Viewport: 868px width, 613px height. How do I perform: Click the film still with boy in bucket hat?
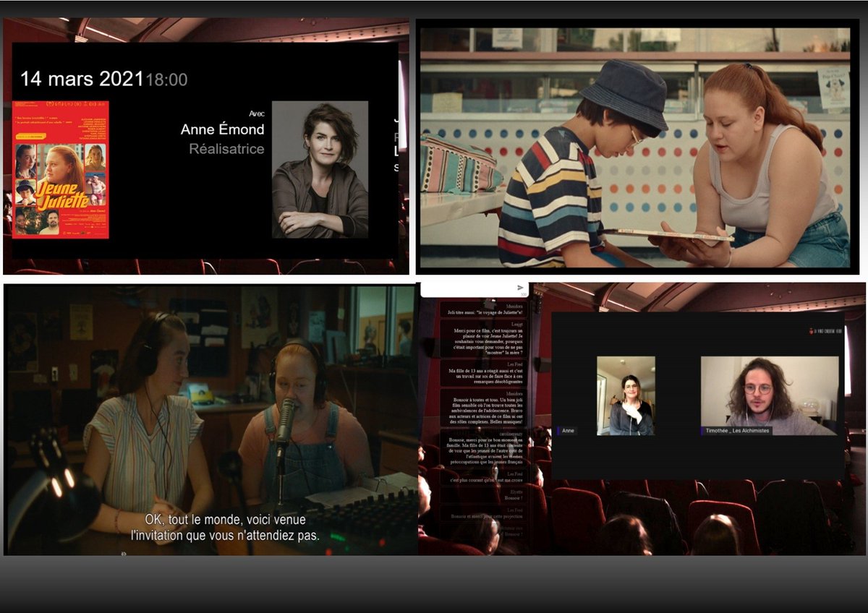pos(635,148)
